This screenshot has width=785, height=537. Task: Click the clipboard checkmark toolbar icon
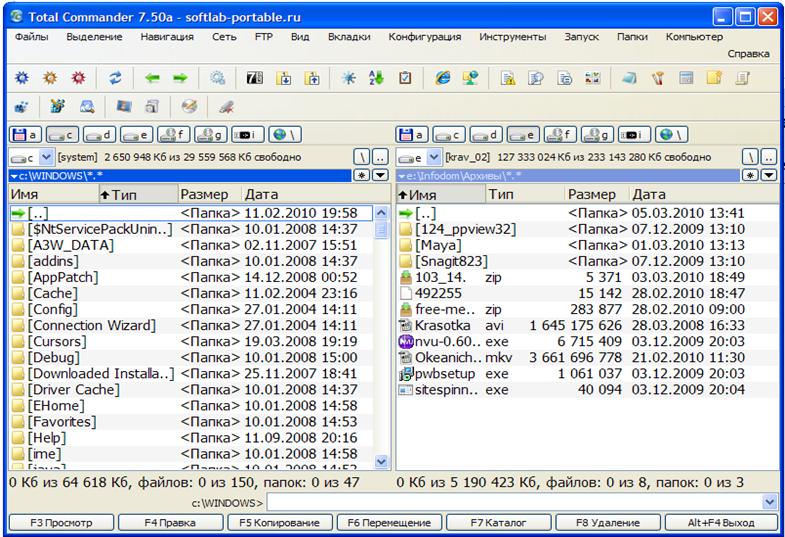(x=405, y=78)
